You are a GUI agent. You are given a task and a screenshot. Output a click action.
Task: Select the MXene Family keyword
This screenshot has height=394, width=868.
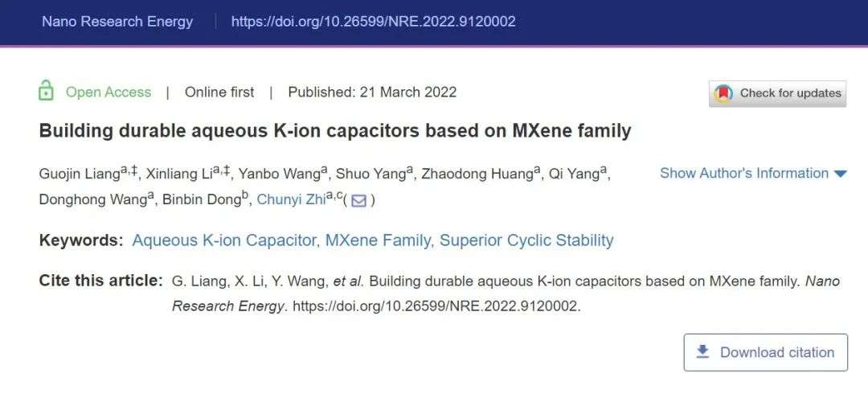[378, 240]
